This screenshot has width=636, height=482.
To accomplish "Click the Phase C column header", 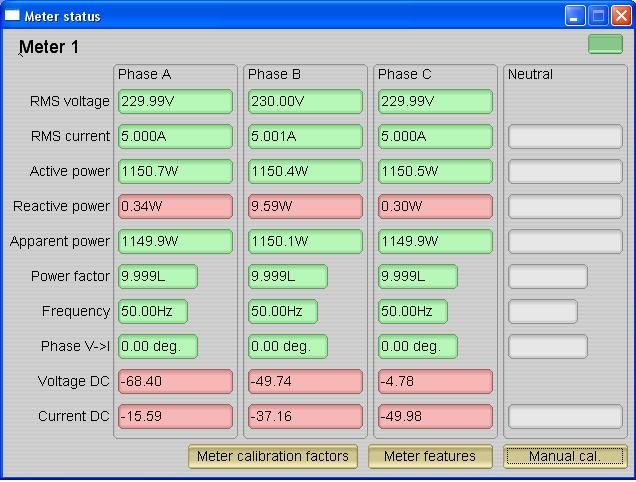I will click(404, 74).
